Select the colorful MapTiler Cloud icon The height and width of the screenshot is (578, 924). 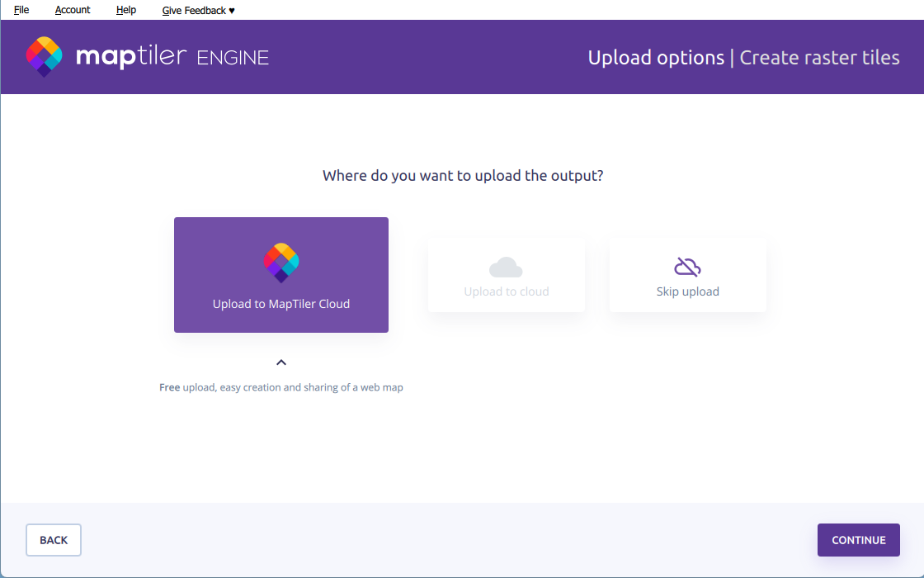coord(281,263)
